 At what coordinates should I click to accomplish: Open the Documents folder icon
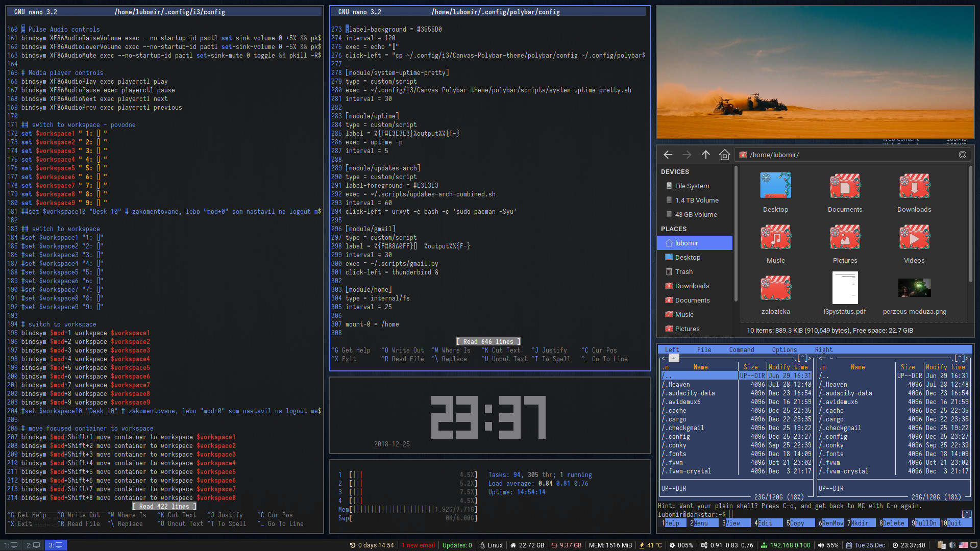[845, 186]
